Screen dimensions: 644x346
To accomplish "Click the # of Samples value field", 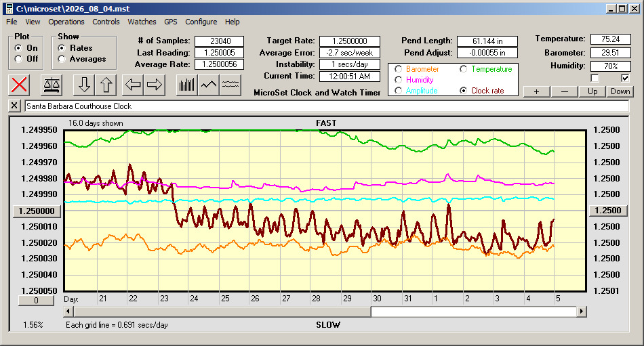I will 220,41.
